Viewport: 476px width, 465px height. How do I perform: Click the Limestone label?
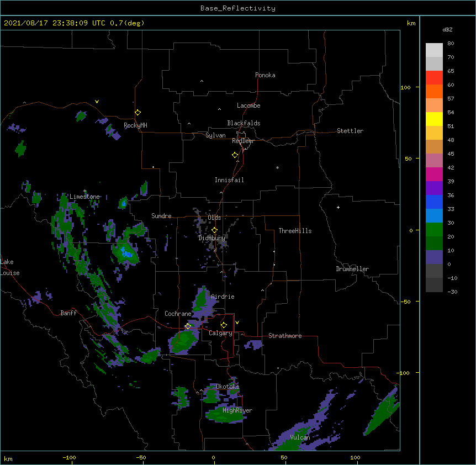84,197
